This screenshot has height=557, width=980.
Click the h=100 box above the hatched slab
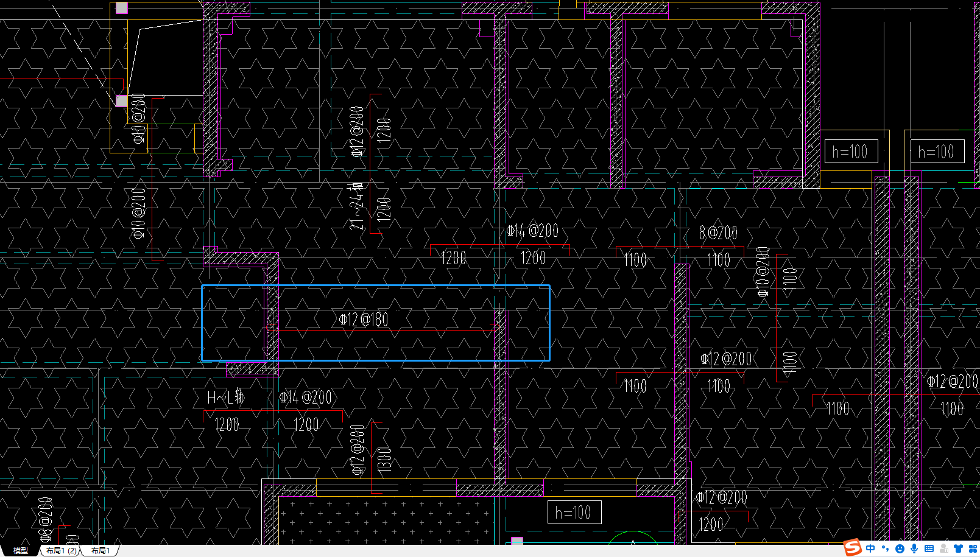(x=574, y=513)
